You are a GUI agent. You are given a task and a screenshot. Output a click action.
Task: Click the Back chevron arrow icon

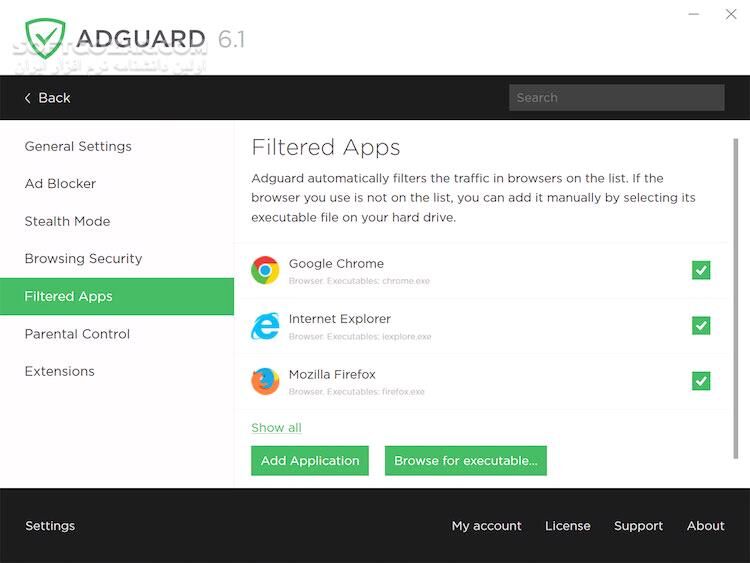tap(28, 98)
